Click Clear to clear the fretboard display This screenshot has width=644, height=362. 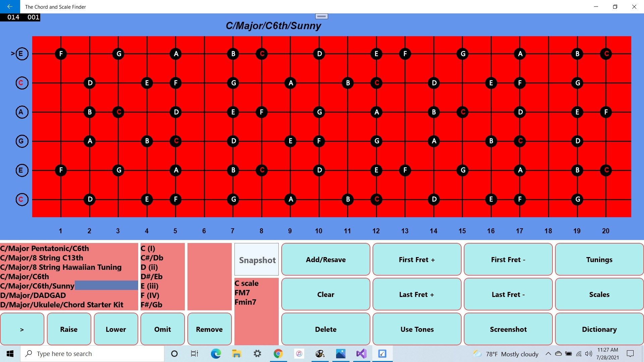(x=326, y=294)
